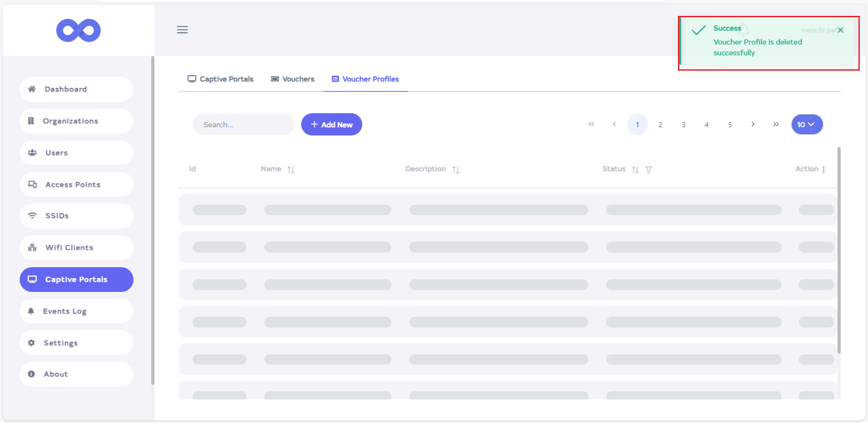Expand the rows per page dropdown
This screenshot has height=423, width=868.
click(806, 125)
